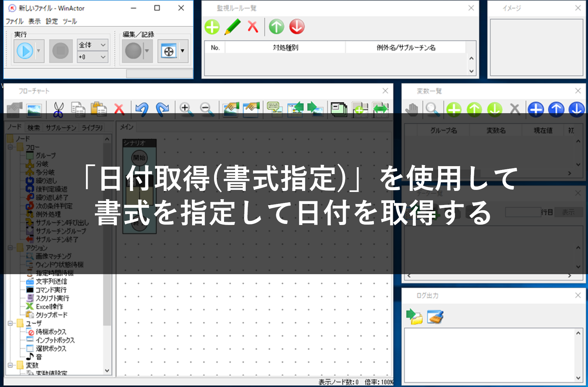This screenshot has height=387, width=588.
Task: Select Excel操作 node in tree
Action: pyautogui.click(x=49, y=307)
